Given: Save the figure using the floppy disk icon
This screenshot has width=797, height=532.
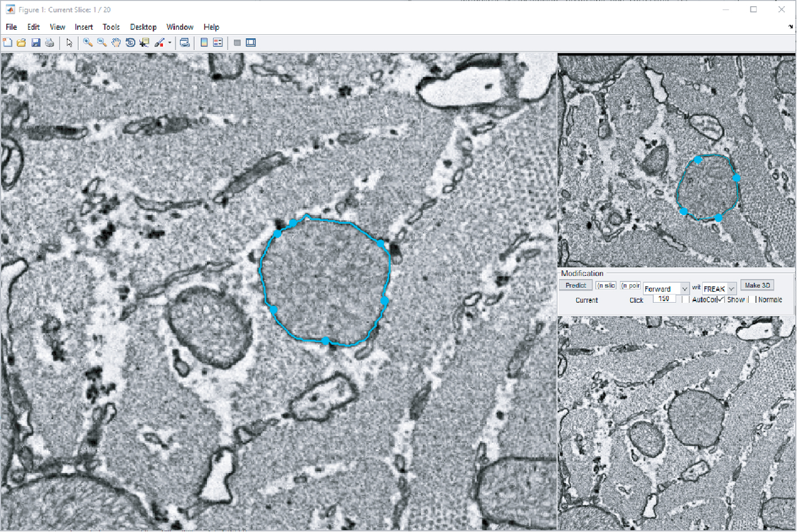Looking at the screenshot, I should 35,43.
